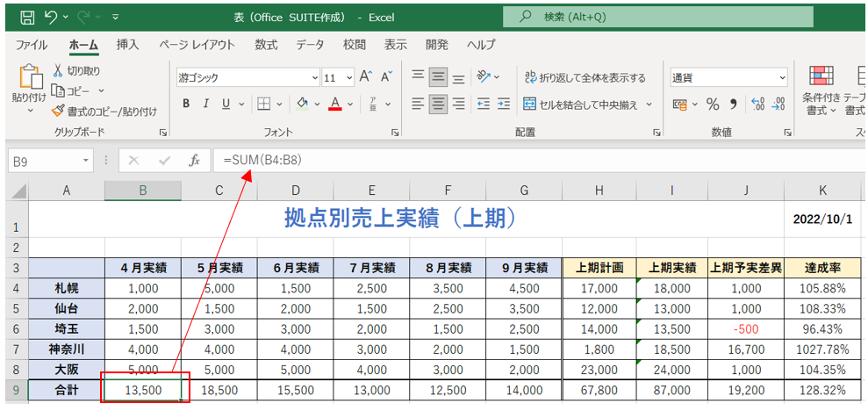The width and height of the screenshot is (868, 411).
Task: Open the Name Box dropdown next to B9
Action: pyautogui.click(x=85, y=161)
